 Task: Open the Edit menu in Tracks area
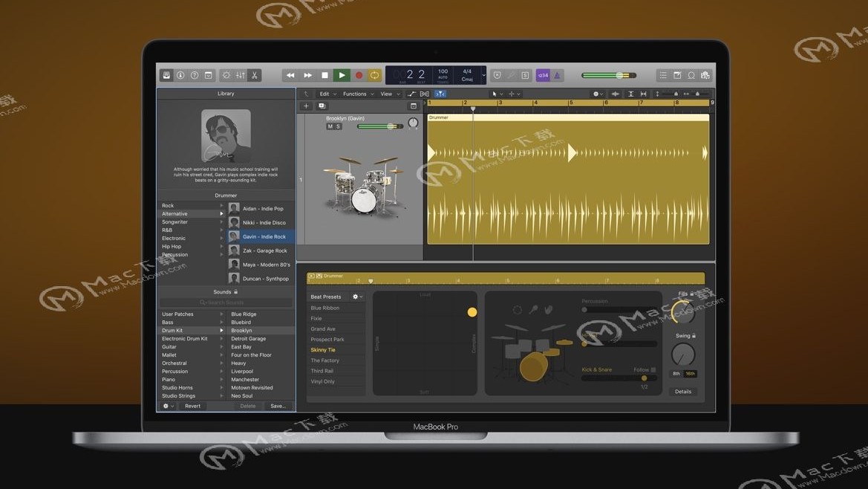click(x=327, y=94)
